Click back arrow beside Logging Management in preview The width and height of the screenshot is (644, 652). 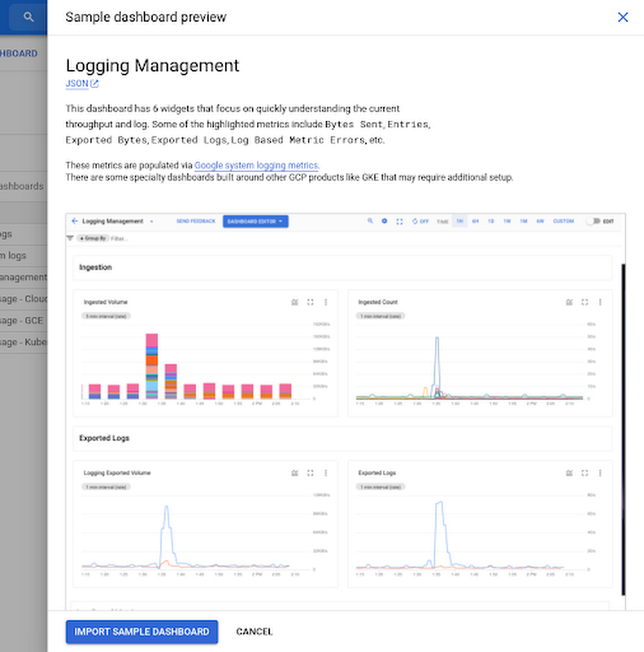click(x=75, y=221)
